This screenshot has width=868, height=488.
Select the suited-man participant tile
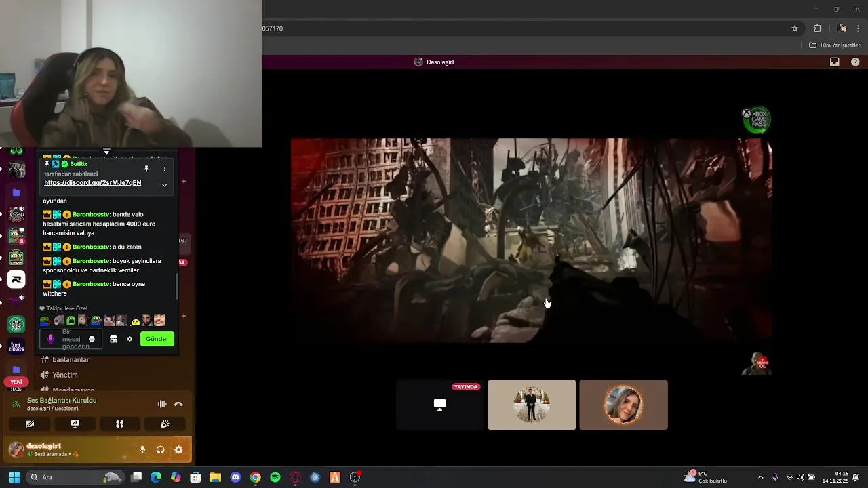point(532,405)
